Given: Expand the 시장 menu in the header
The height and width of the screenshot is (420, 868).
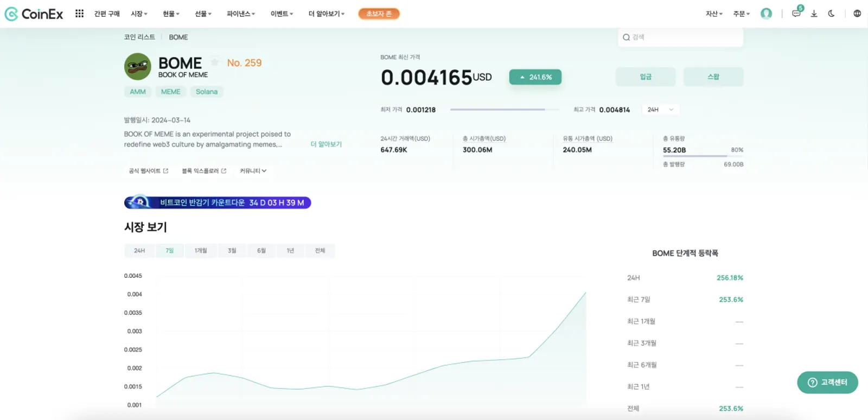Looking at the screenshot, I should coord(139,14).
